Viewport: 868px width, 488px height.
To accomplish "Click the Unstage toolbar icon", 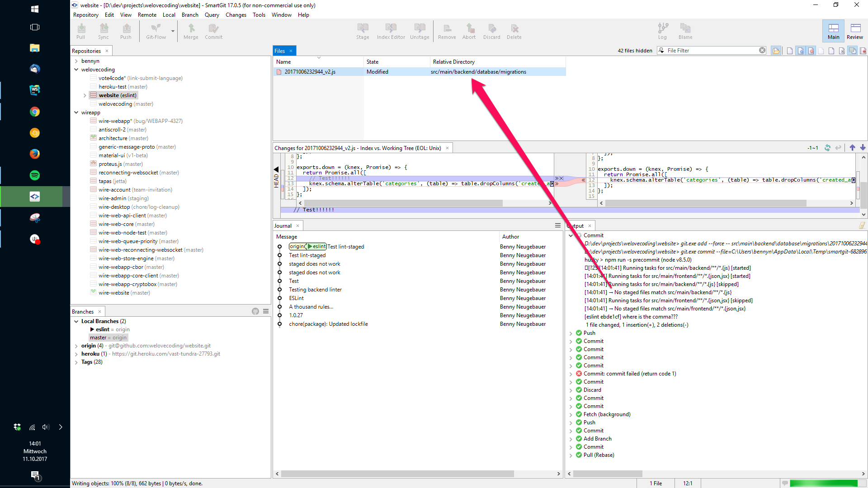I will pyautogui.click(x=420, y=31).
